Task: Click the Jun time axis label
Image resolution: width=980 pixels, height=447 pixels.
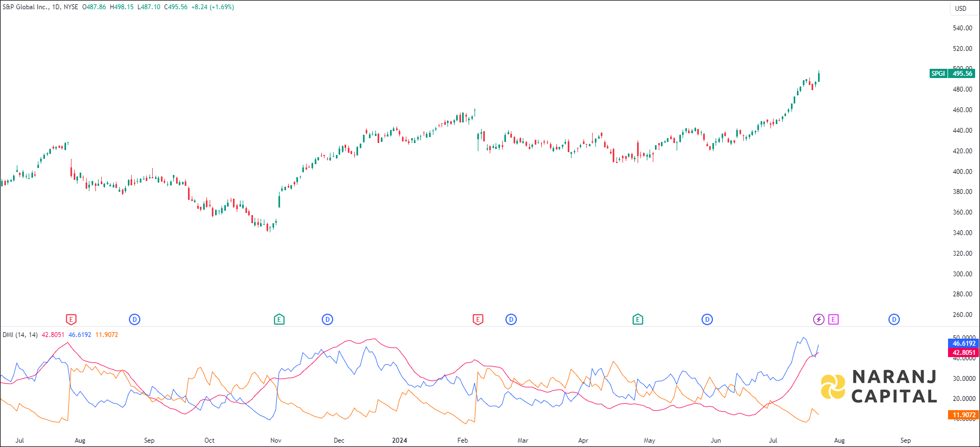Action: [x=716, y=440]
